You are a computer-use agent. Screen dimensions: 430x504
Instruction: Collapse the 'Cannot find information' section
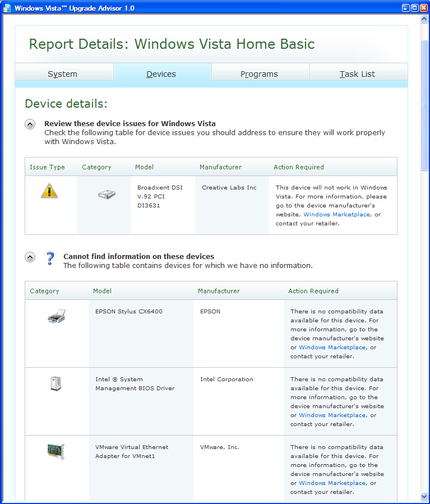pos(30,257)
